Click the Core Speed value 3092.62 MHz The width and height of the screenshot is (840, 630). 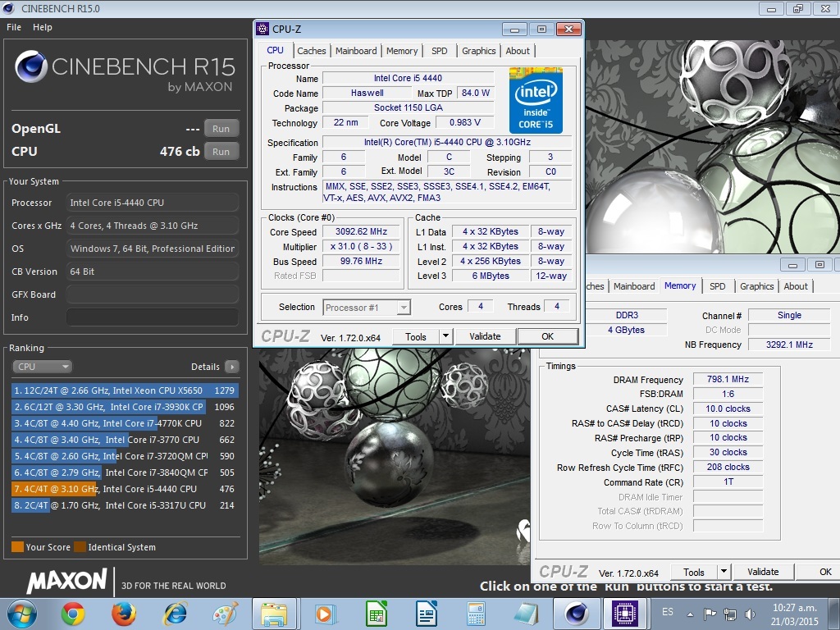[x=361, y=231]
